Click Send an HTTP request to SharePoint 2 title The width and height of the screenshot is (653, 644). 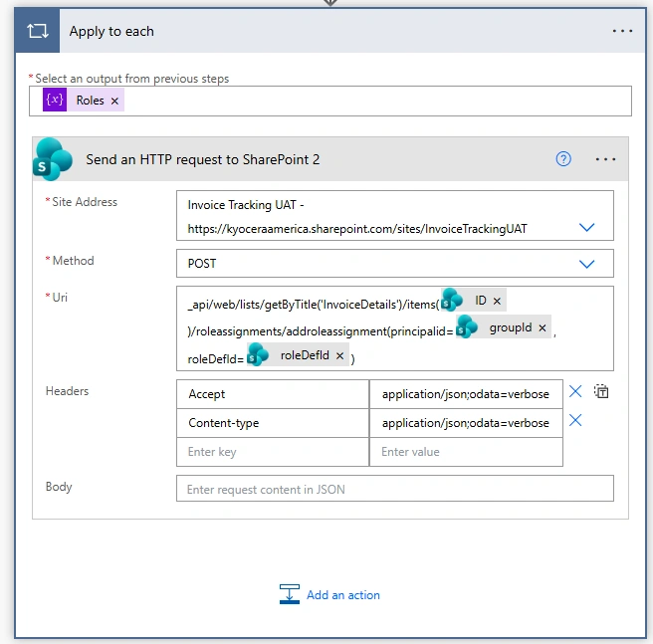click(x=203, y=159)
